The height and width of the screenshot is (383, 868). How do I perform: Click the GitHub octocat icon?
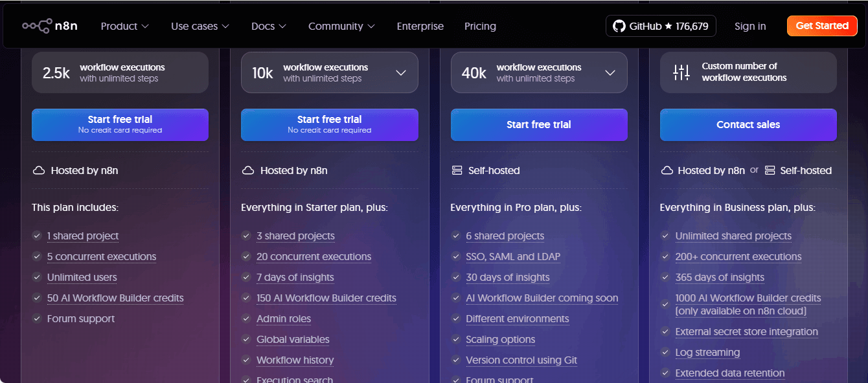(619, 26)
